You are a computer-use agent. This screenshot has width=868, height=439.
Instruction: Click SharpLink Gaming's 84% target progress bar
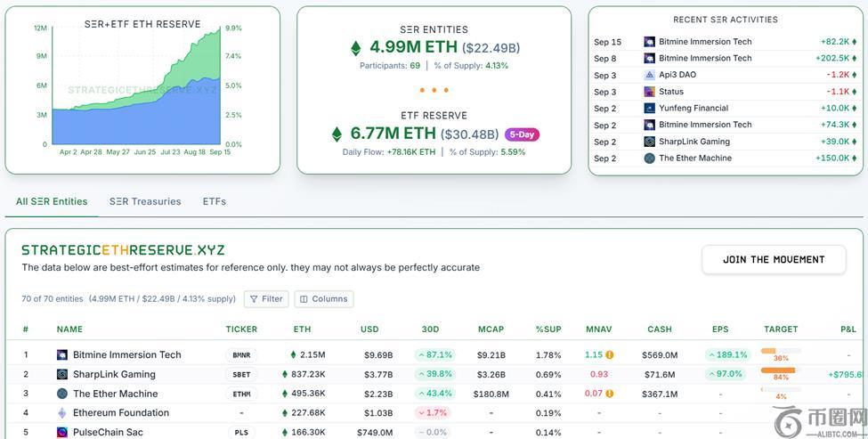click(x=780, y=370)
